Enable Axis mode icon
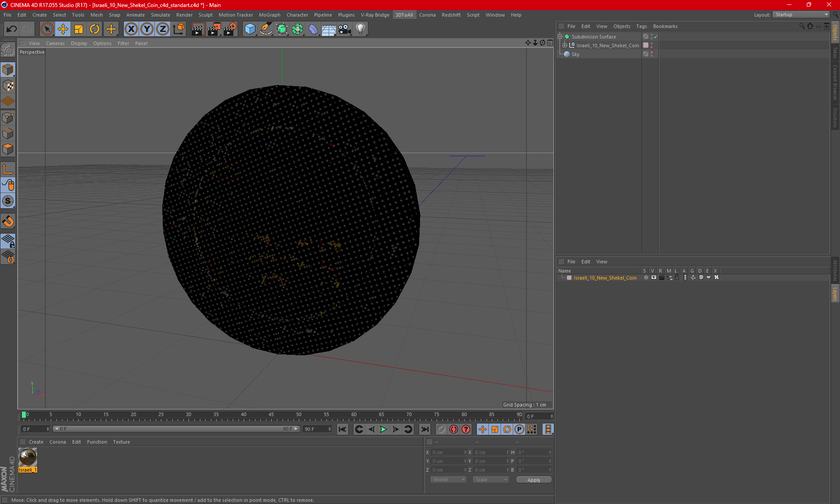The image size is (840, 504). point(8,169)
